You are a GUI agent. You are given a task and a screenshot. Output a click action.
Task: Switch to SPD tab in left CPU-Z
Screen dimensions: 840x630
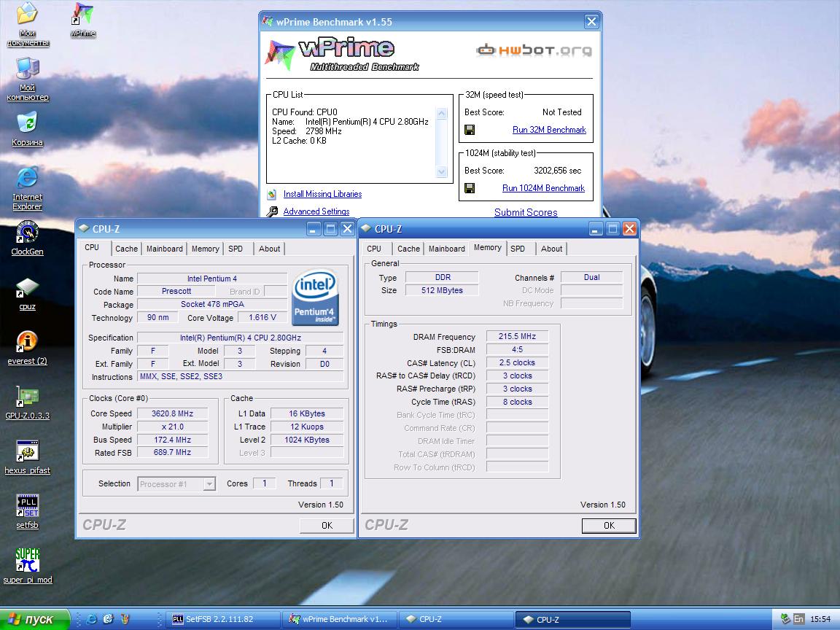click(x=236, y=249)
